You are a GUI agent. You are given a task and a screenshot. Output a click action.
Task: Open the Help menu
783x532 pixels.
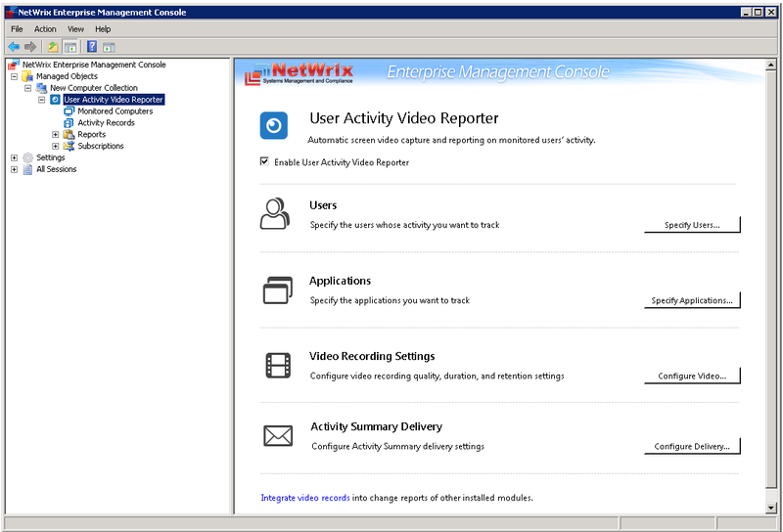(103, 29)
